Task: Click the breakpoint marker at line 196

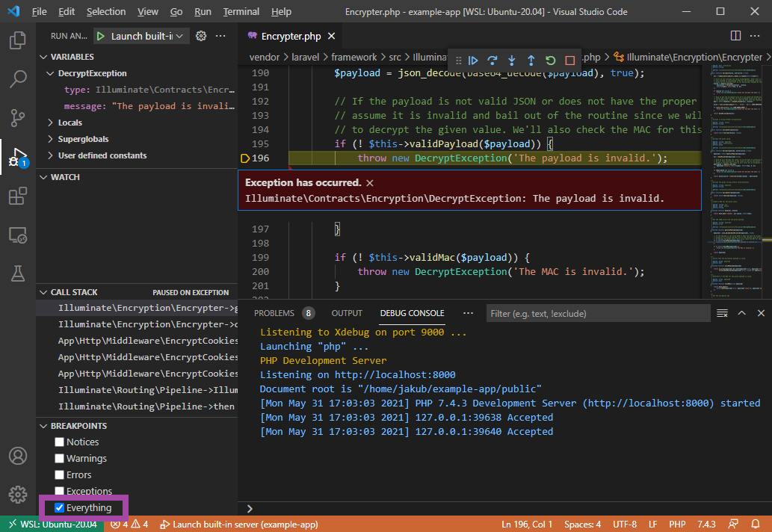Action: pos(244,158)
